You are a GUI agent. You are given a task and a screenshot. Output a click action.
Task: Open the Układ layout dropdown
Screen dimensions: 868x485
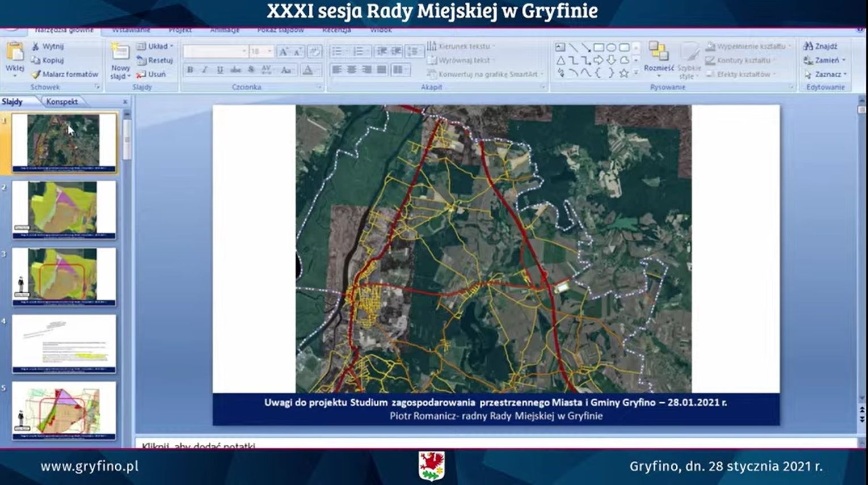click(155, 46)
